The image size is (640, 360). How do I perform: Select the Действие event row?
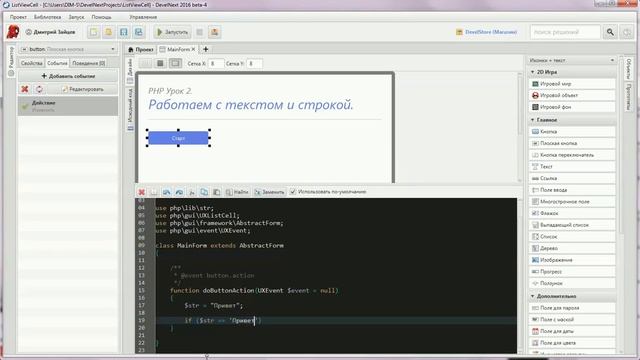click(68, 106)
